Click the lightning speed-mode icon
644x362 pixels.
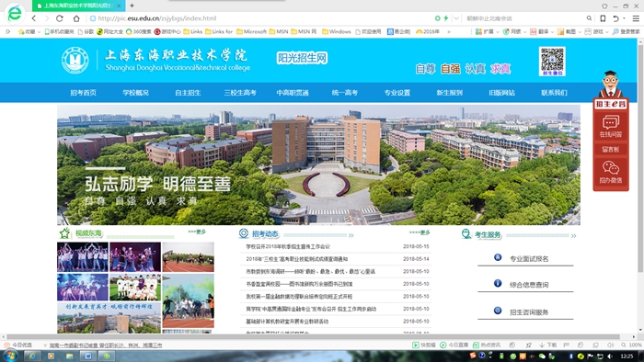(445, 18)
